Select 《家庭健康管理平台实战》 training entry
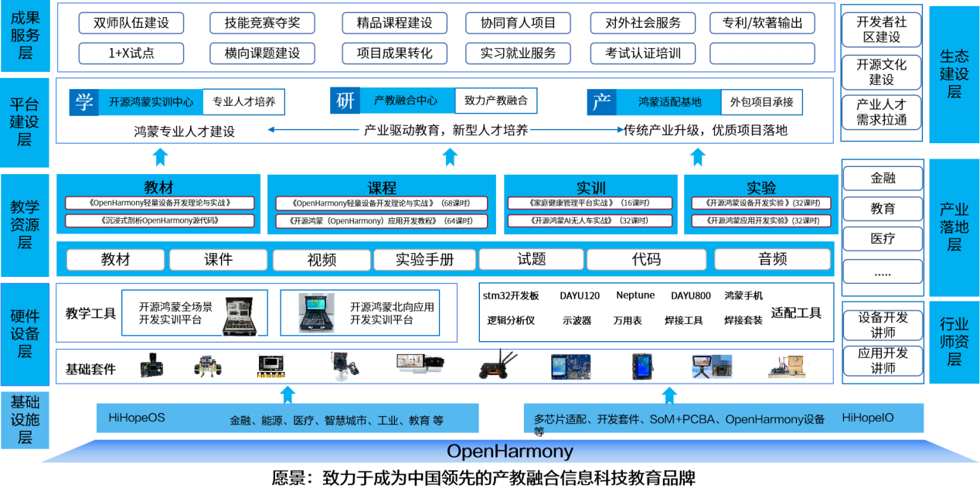This screenshot has height=495, width=980. coord(590,203)
